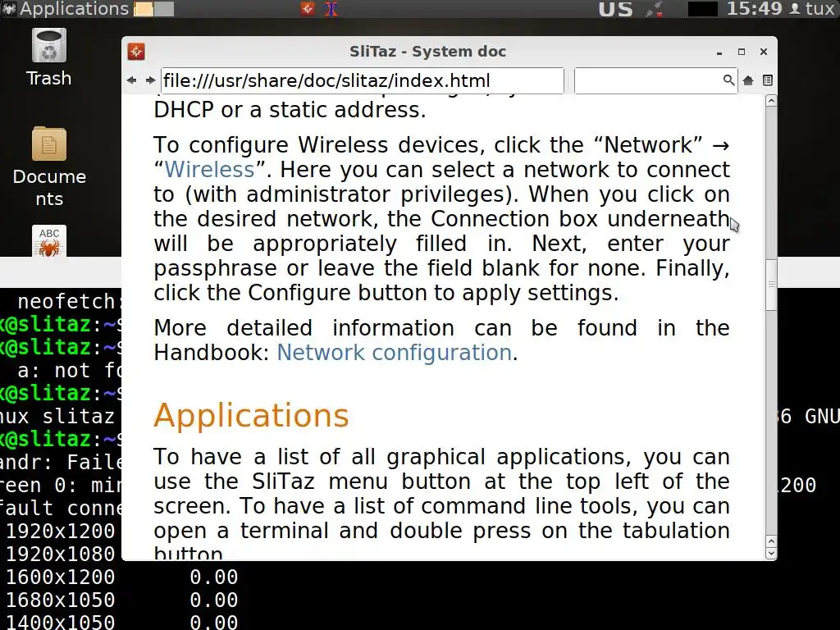
Task: Click the scrollbar up arrow near bottom
Action: point(771,541)
